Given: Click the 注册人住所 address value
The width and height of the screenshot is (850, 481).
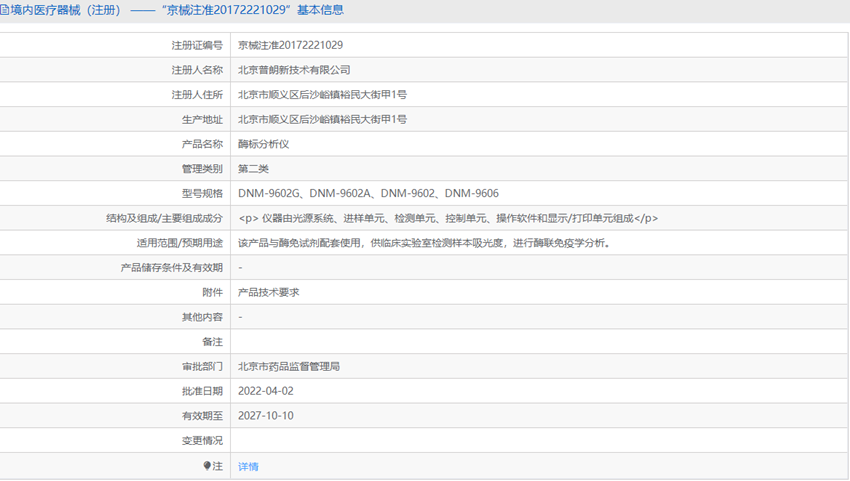Looking at the screenshot, I should coord(322,94).
